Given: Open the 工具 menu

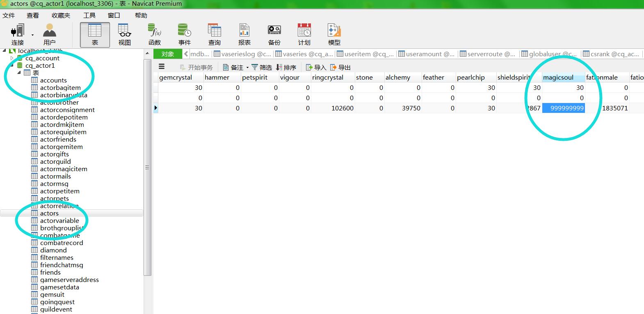Looking at the screenshot, I should 89,15.
